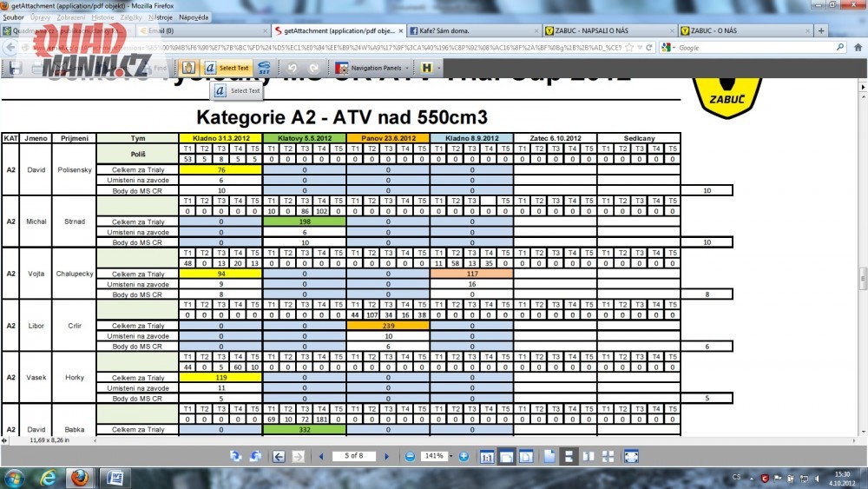Reload the page with the refresh icon
The width and height of the screenshot is (868, 489).
click(648, 48)
